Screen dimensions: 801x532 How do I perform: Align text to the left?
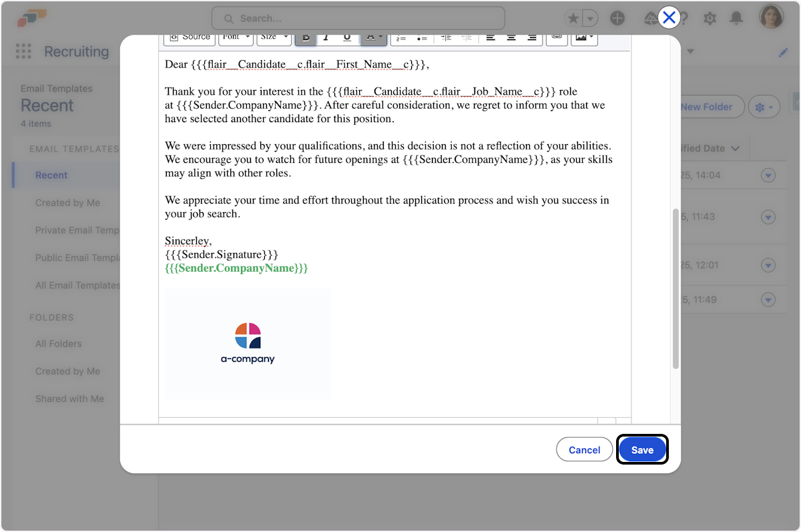tap(491, 38)
